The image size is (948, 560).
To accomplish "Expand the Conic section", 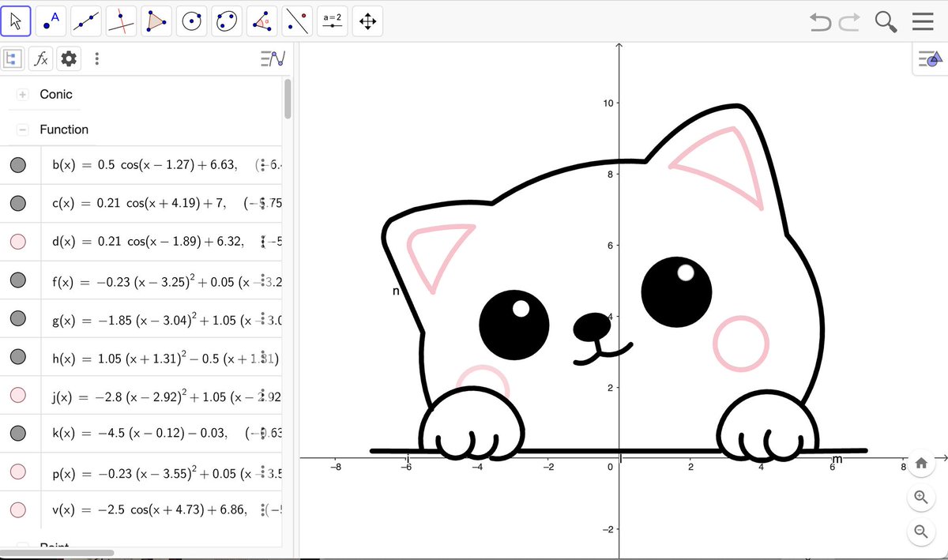I will tap(21, 94).
